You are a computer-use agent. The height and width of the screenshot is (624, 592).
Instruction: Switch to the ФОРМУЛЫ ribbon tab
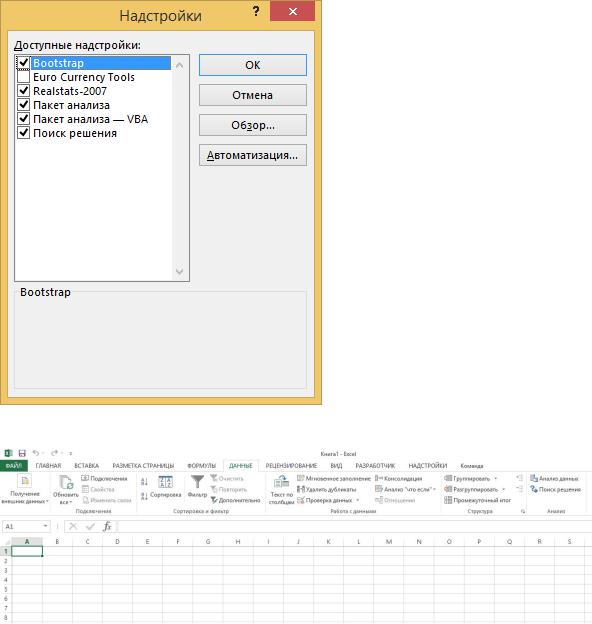(x=201, y=465)
